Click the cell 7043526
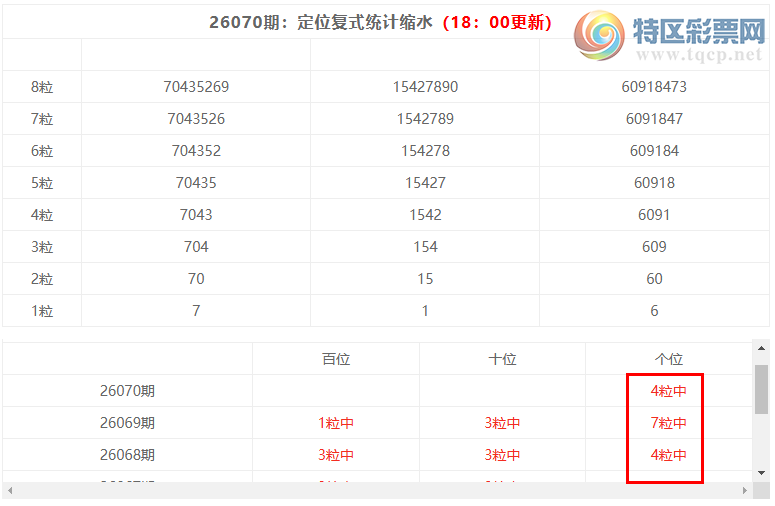 [196, 119]
